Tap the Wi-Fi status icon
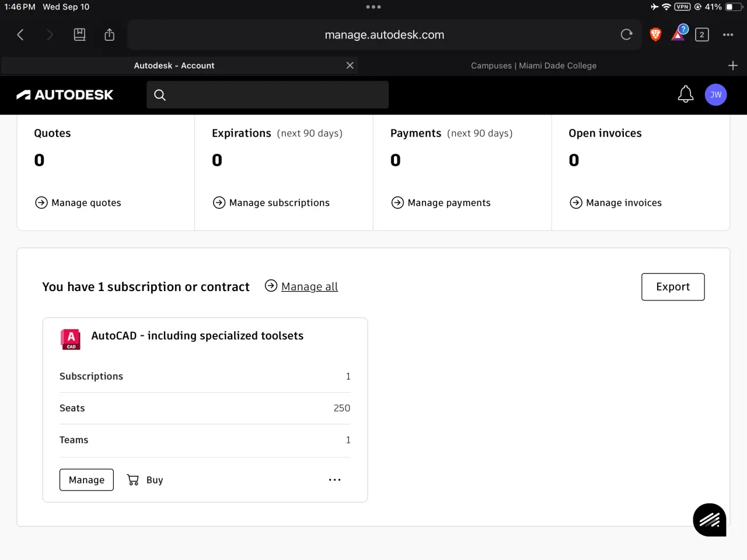 coord(666,7)
